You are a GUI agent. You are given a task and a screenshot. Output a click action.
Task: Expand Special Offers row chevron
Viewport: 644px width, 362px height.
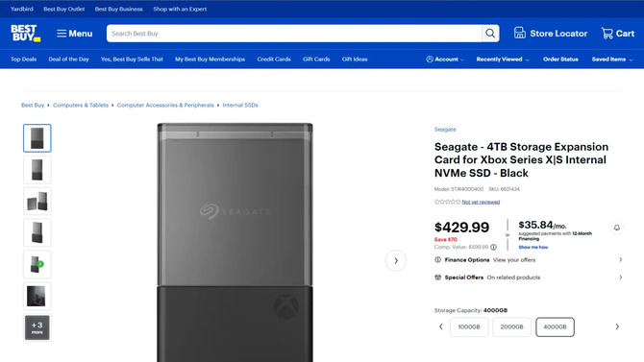coord(621,278)
